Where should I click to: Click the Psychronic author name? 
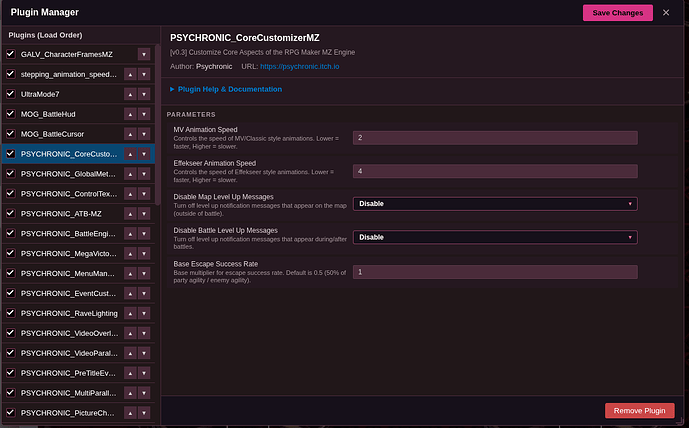pos(214,66)
